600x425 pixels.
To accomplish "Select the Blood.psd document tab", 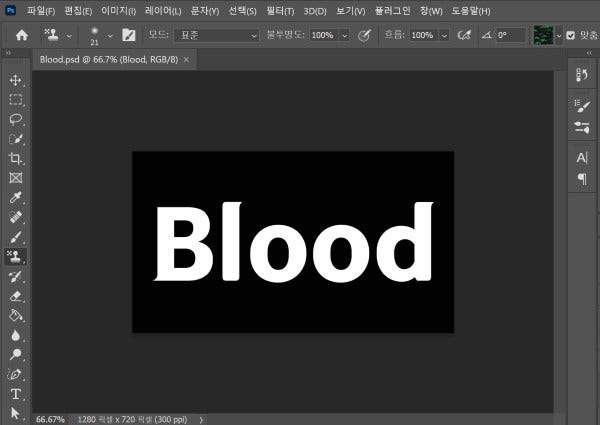I will [x=109, y=60].
